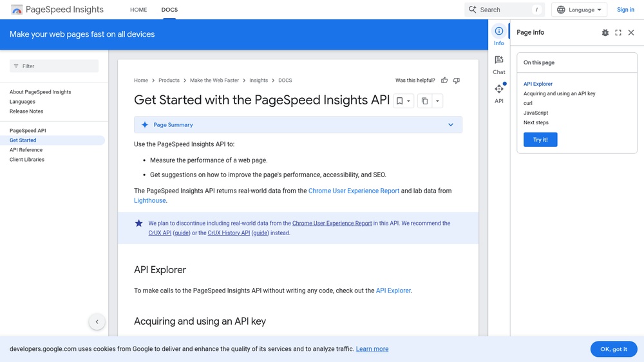
Task: Focus the sidebar Filter field
Action: point(54,66)
